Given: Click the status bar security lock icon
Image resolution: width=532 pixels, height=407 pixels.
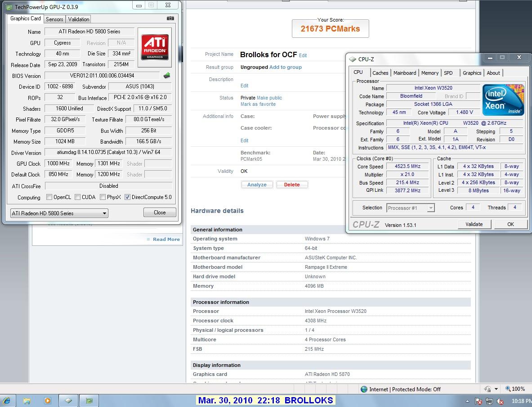Looking at the screenshot, I should (x=487, y=389).
